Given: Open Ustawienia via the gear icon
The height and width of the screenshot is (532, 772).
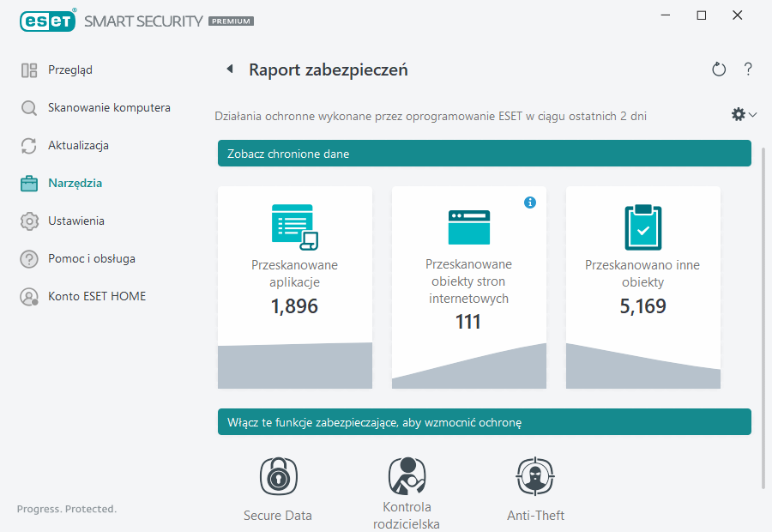Looking at the screenshot, I should tap(29, 221).
